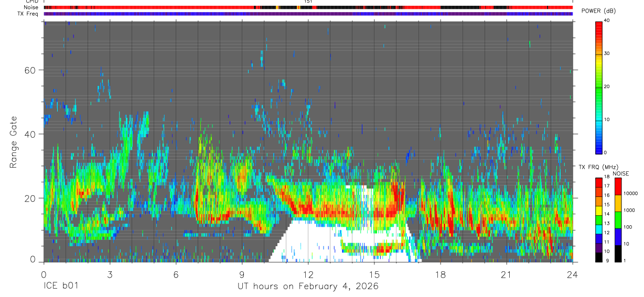This screenshot has width=644, height=297.
Task: Click the "16" label on the TX FRQ legend
Action: coord(607,195)
